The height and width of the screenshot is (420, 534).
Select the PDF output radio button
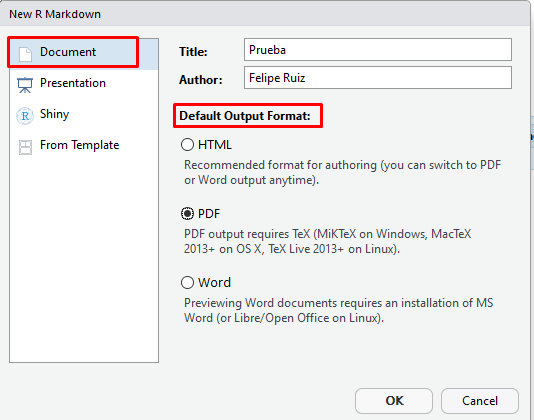pos(187,214)
